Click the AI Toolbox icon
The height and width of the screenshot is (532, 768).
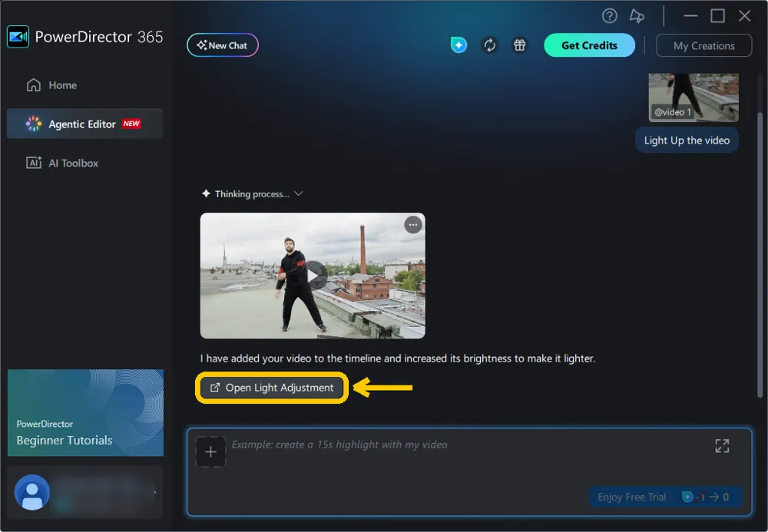(34, 163)
